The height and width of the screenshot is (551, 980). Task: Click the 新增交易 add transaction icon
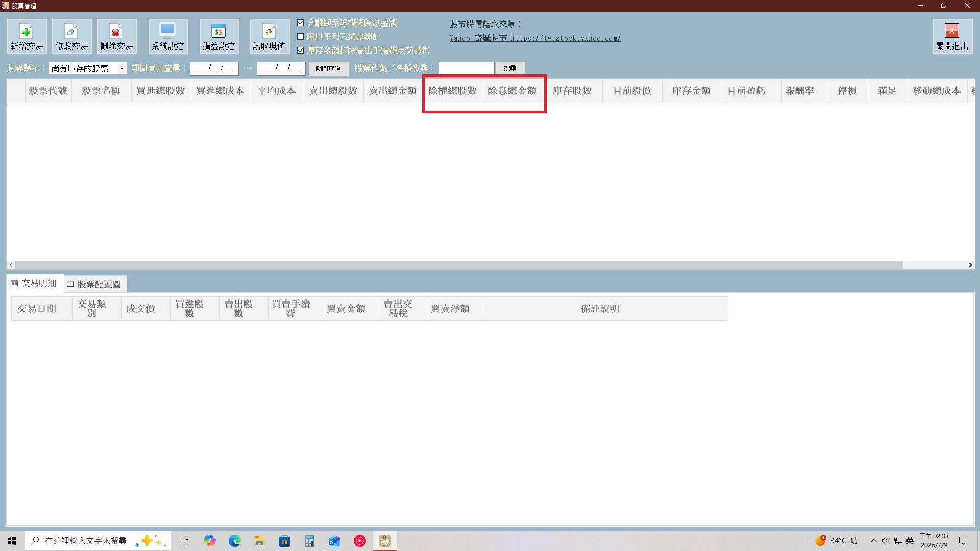(27, 36)
